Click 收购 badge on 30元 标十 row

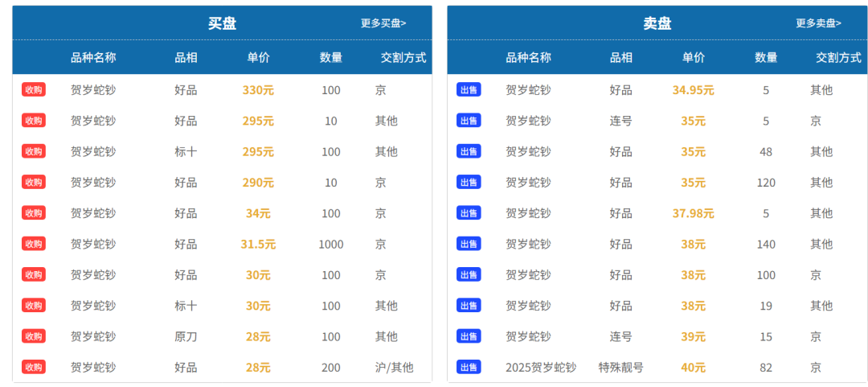point(34,306)
